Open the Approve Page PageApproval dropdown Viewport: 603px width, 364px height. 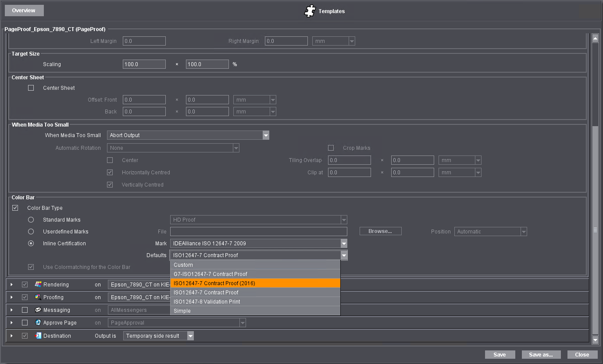[177, 322]
